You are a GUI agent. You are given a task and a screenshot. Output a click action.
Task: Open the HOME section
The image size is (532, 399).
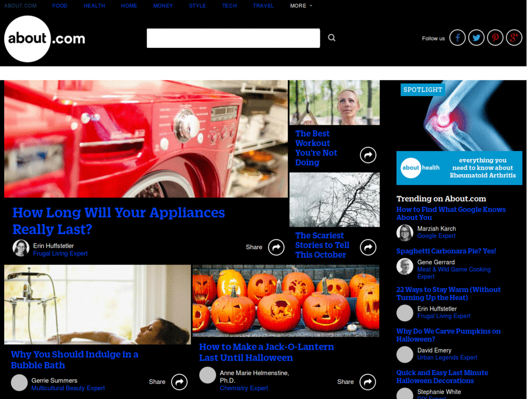point(129,6)
